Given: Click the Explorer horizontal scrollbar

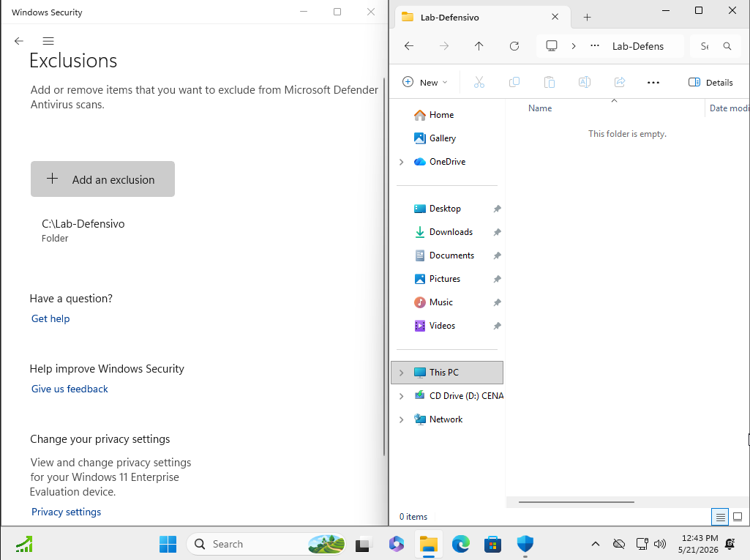Looking at the screenshot, I should point(577,502).
